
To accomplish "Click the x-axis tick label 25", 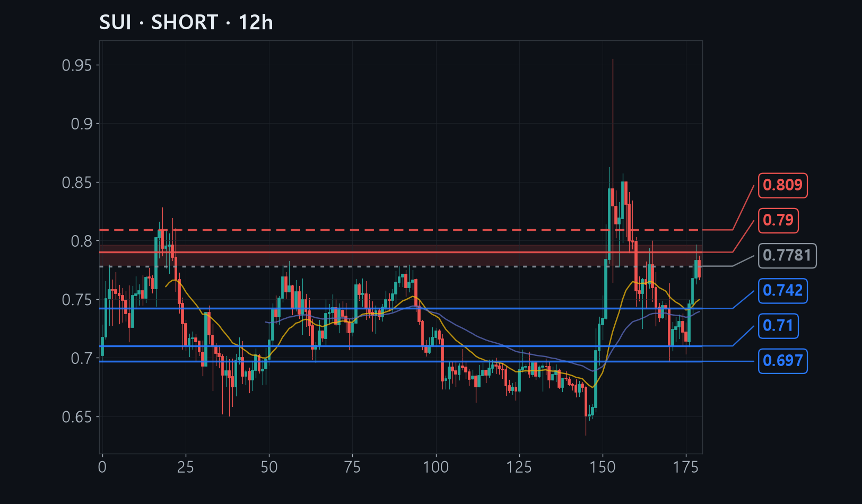I will click(186, 467).
